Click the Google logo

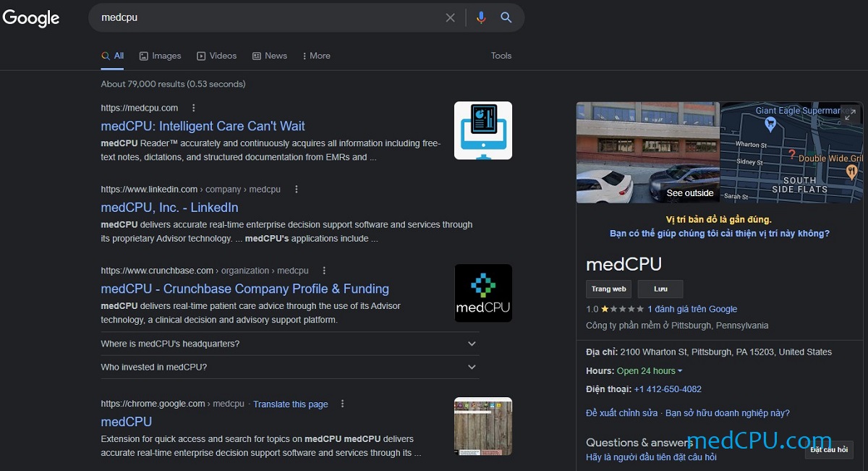tap(31, 18)
